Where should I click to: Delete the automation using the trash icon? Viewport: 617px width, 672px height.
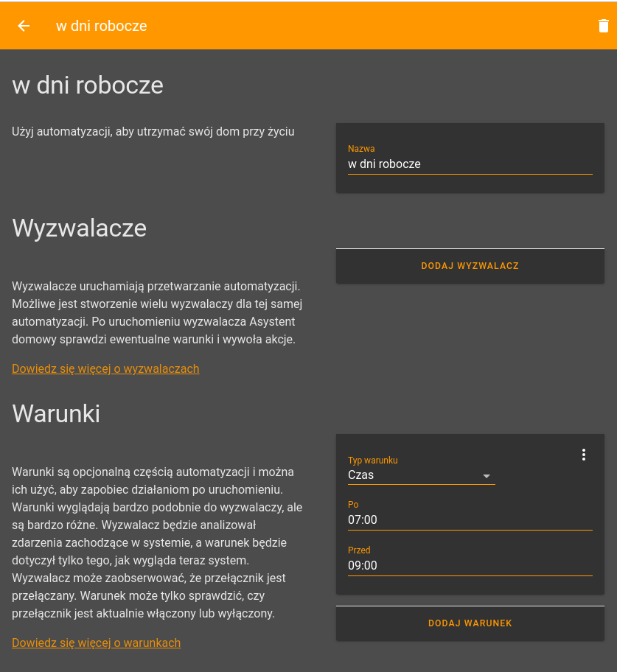coord(603,25)
